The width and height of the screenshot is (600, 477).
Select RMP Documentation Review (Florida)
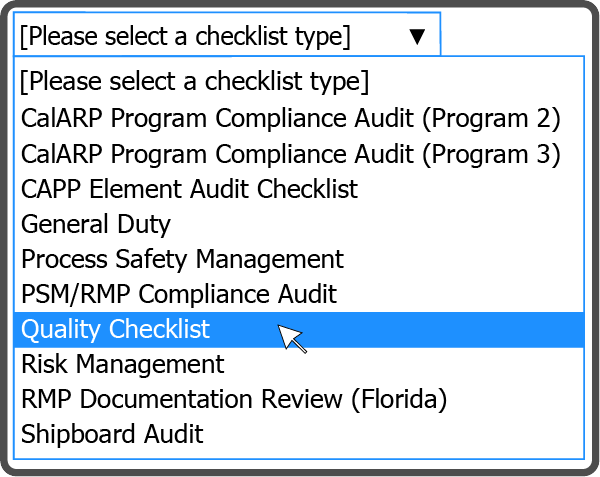tap(234, 399)
